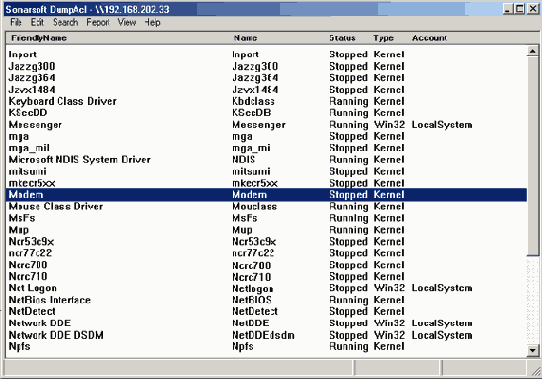Select the Messenger service row
542x379 pixels.
[267, 125]
